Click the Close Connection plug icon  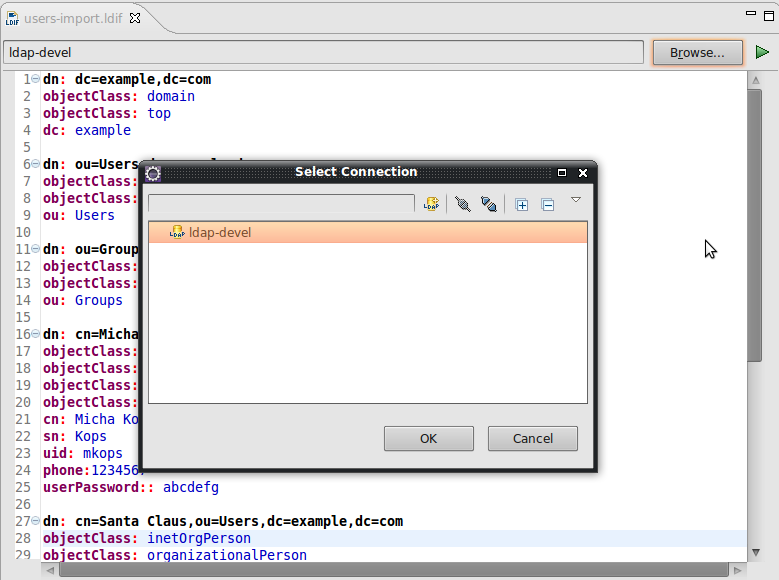click(488, 204)
